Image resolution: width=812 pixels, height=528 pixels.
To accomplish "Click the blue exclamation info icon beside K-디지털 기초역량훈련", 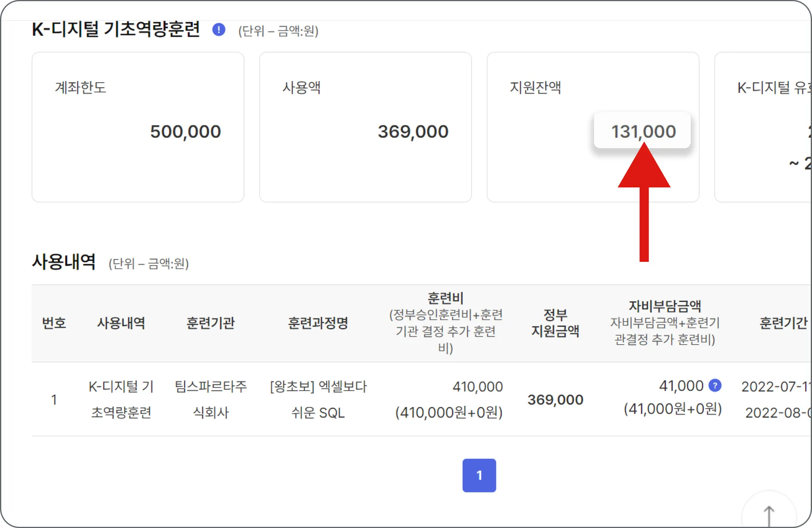I will tap(218, 30).
